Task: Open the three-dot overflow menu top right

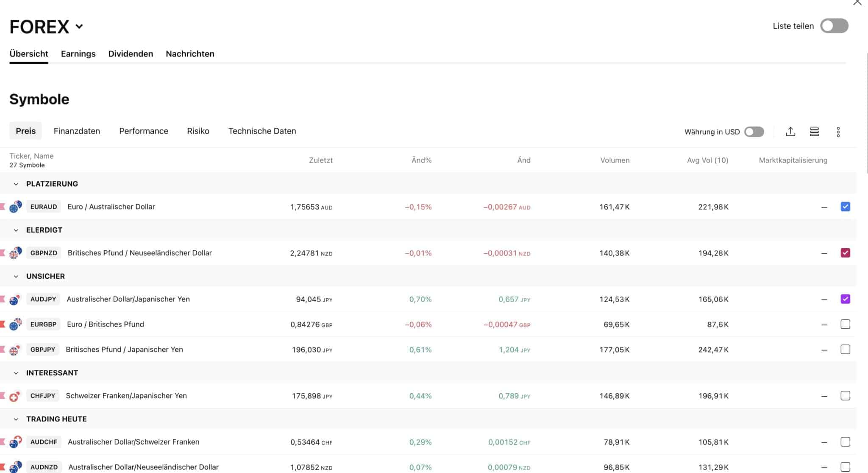Action: click(838, 132)
